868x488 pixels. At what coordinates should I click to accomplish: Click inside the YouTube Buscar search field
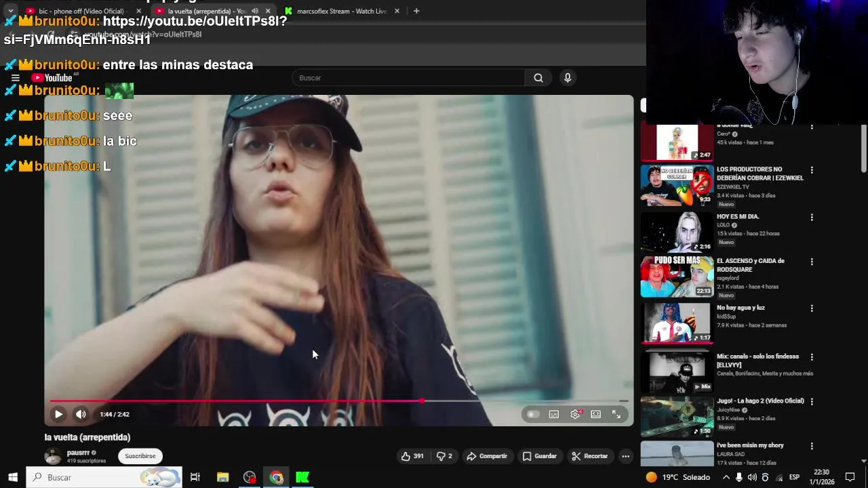[407, 78]
